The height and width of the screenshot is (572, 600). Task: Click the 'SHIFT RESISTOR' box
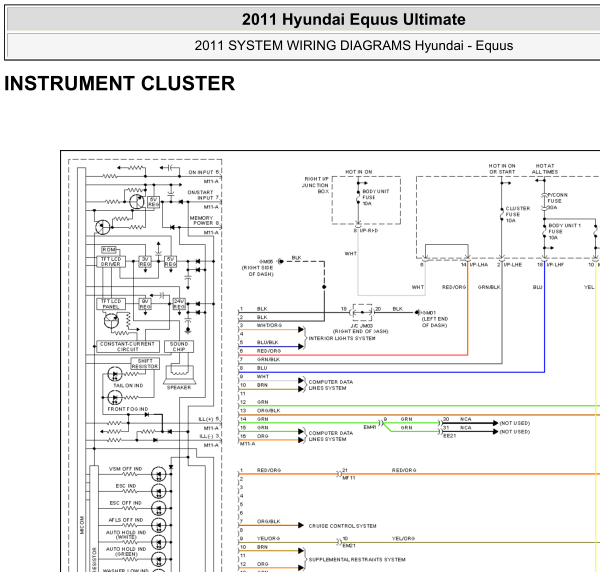[x=145, y=364]
